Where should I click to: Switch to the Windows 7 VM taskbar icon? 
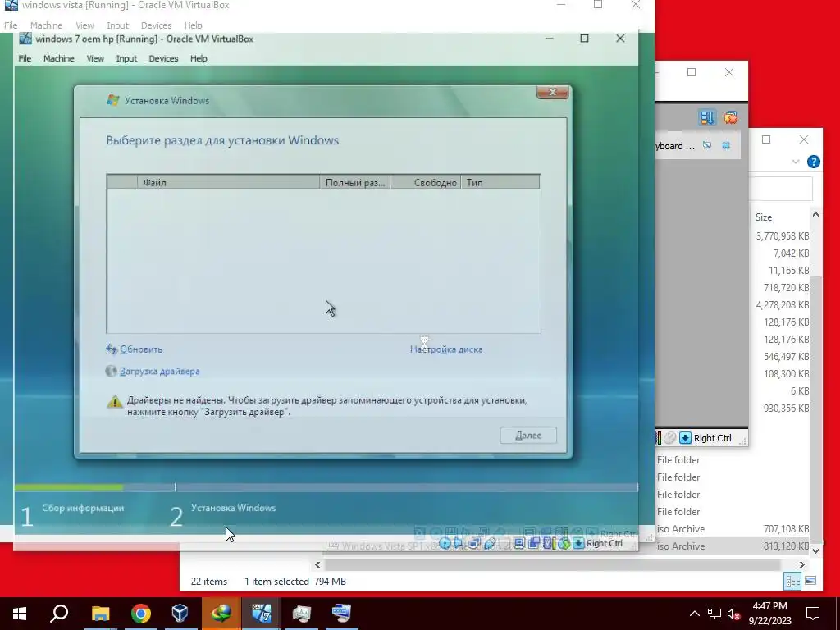coord(262,614)
